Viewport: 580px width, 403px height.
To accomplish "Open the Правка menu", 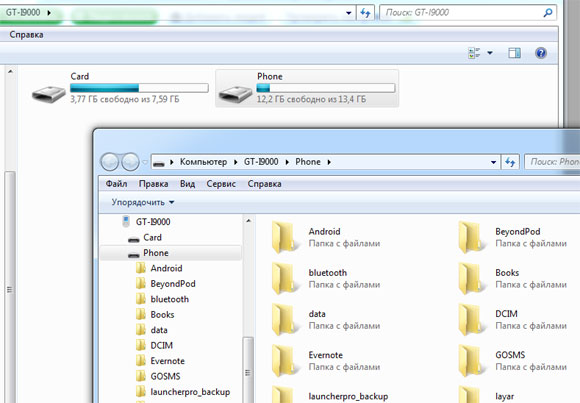I will click(x=153, y=184).
